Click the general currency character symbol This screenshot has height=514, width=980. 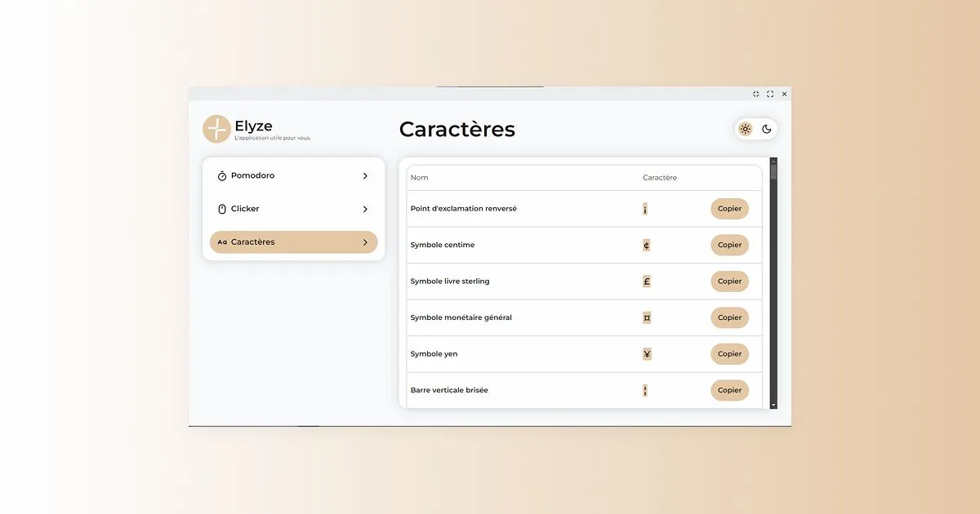[647, 317]
